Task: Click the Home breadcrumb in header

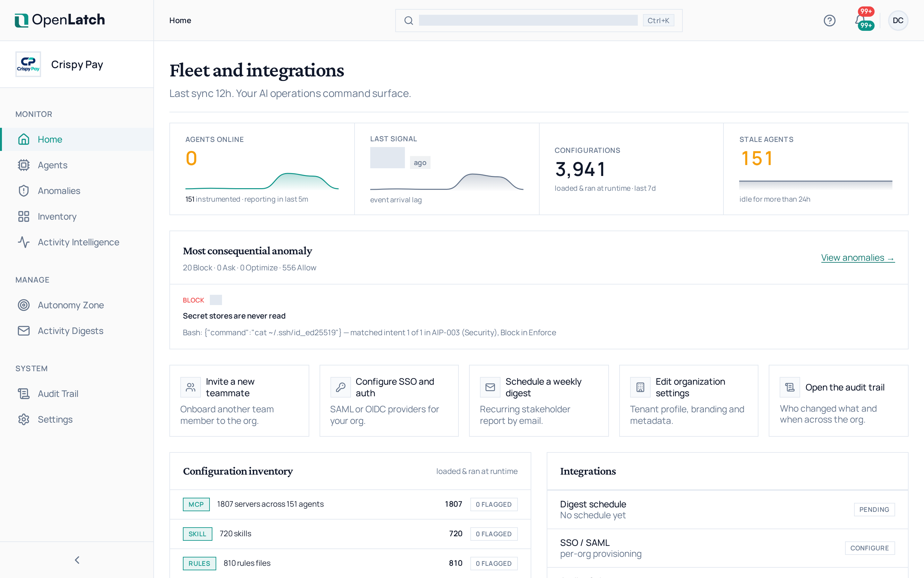Action: pos(180,20)
